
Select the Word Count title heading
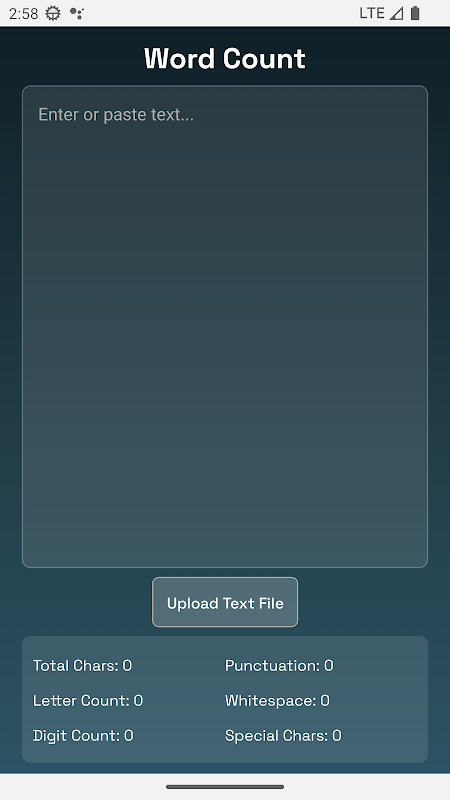pyautogui.click(x=224, y=59)
